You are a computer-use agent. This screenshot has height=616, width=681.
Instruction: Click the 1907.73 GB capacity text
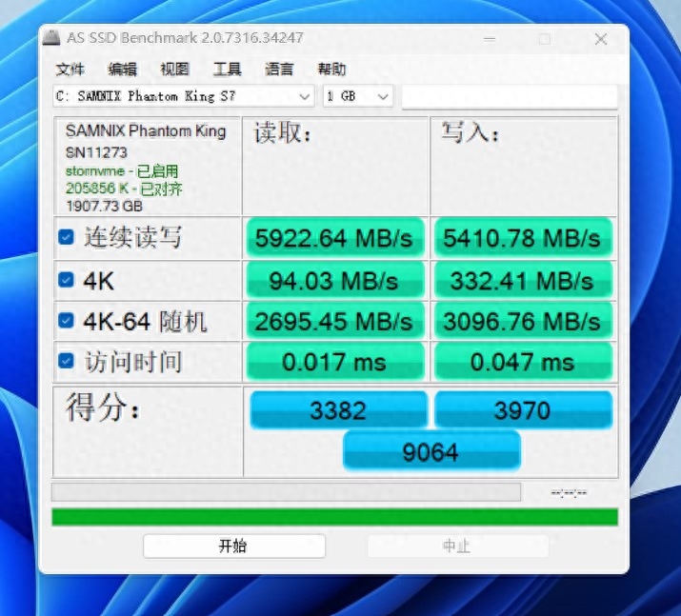click(x=104, y=206)
